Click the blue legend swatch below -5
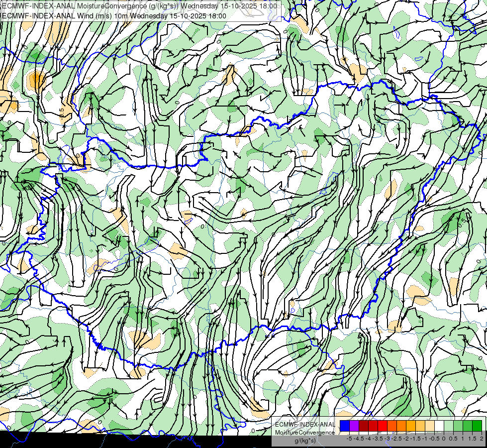Screen dimensions: 487x448 344,426
